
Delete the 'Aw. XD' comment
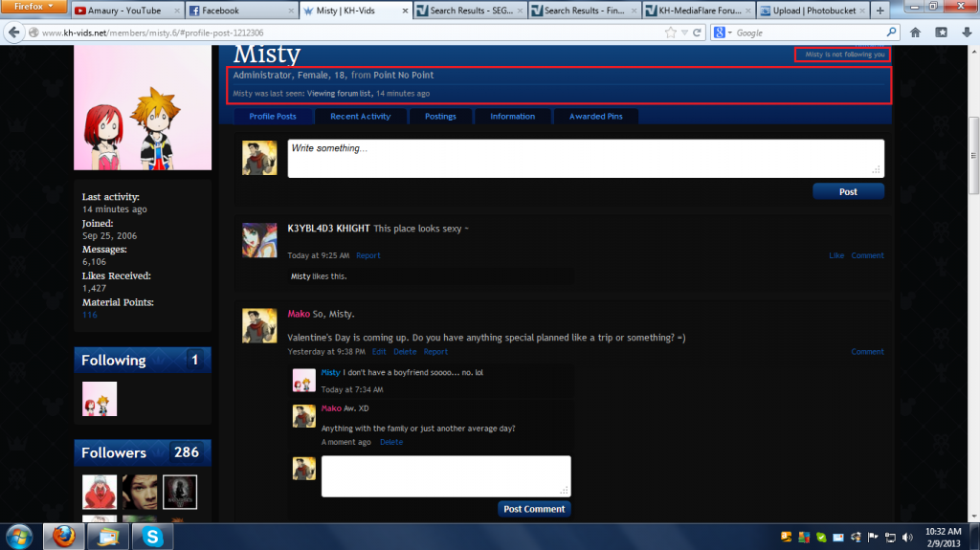pos(391,442)
